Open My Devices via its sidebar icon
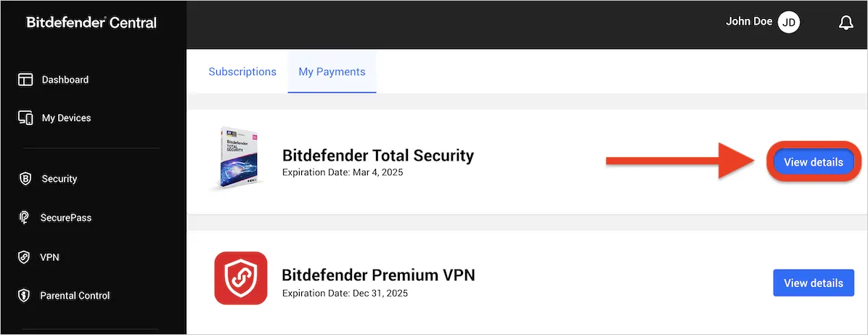This screenshot has height=335, width=868. coord(25,118)
